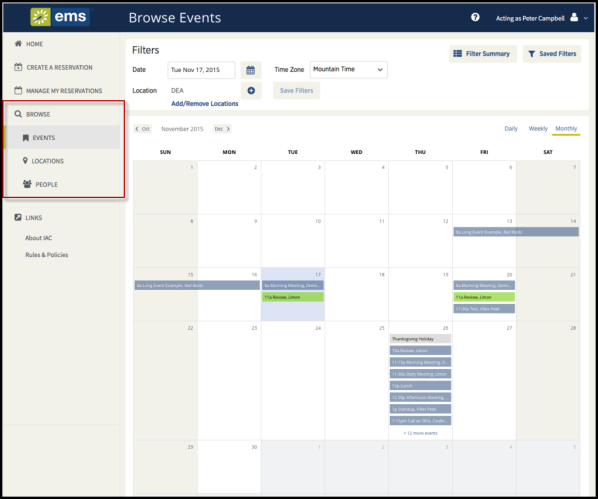Go to next month using Dec arrow
Viewport: 598px width, 499px height.
click(x=222, y=129)
